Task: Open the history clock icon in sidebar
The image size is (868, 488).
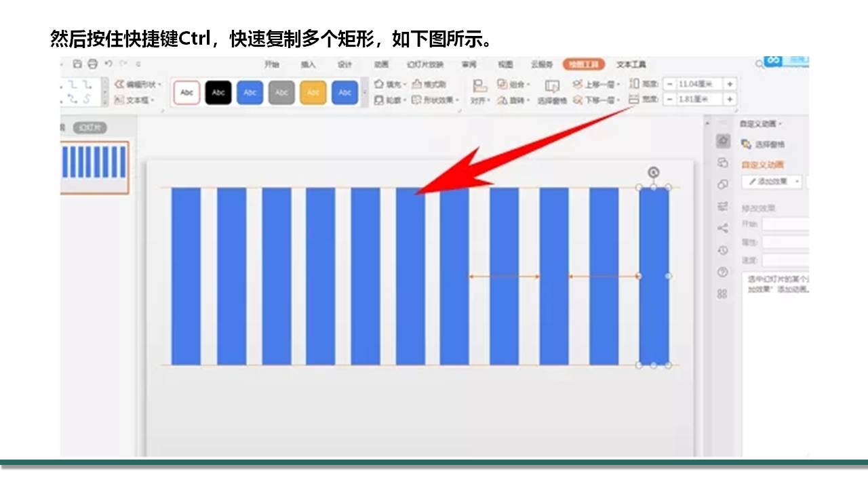Action: tap(723, 250)
